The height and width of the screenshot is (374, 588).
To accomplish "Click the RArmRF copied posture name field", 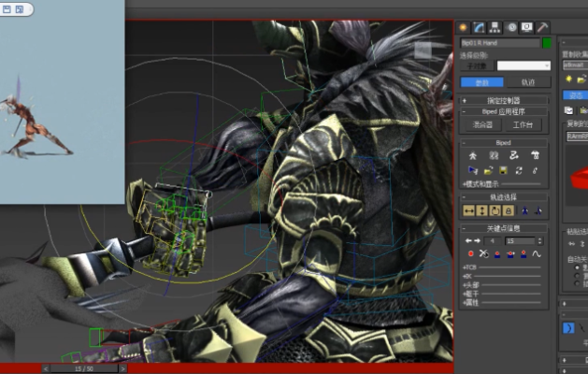I will [x=577, y=137].
